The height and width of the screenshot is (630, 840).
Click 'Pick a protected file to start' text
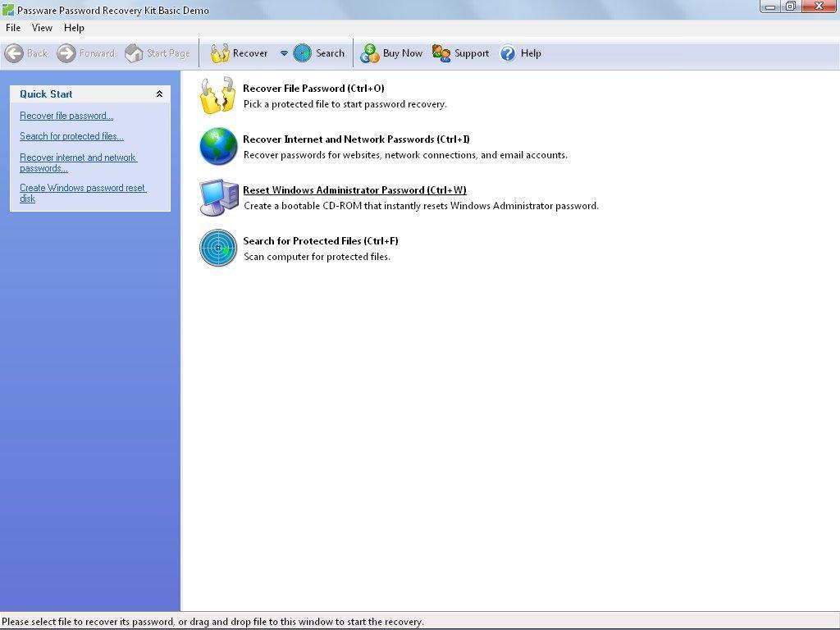[345, 104]
